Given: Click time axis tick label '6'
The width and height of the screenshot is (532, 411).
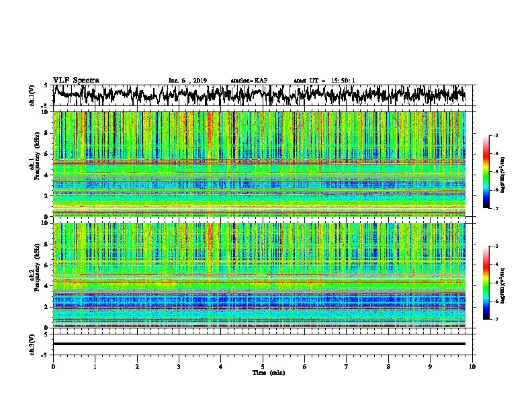Looking at the screenshot, I should 305,367.
